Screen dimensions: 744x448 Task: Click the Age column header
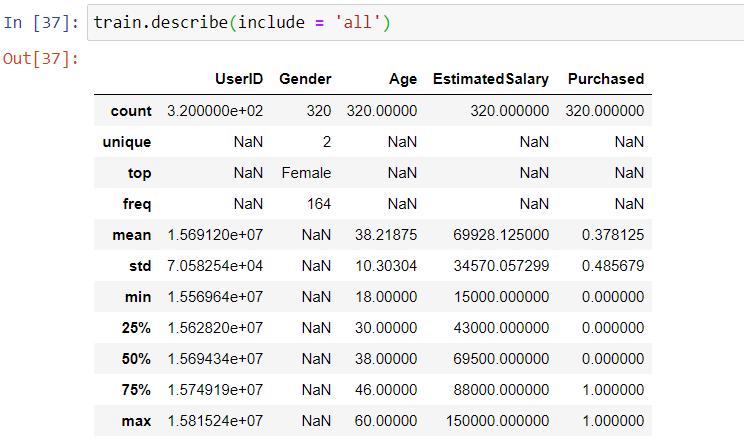coord(402,79)
